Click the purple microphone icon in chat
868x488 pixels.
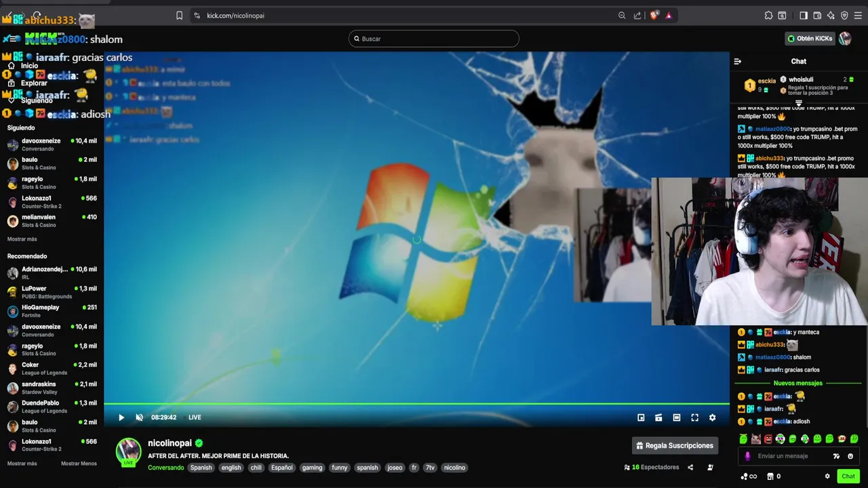[x=747, y=456]
